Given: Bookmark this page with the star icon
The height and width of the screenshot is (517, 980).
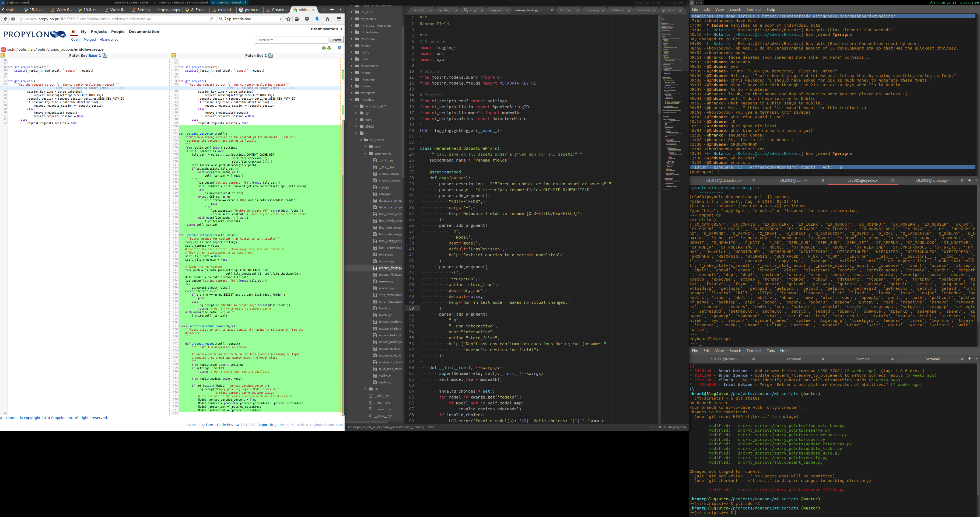Looking at the screenshot, I should point(288,19).
